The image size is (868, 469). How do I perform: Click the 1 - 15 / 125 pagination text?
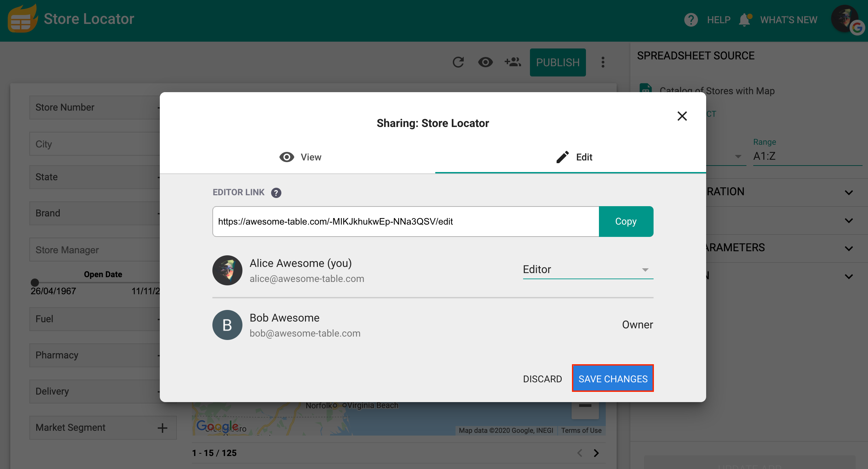coord(214,453)
